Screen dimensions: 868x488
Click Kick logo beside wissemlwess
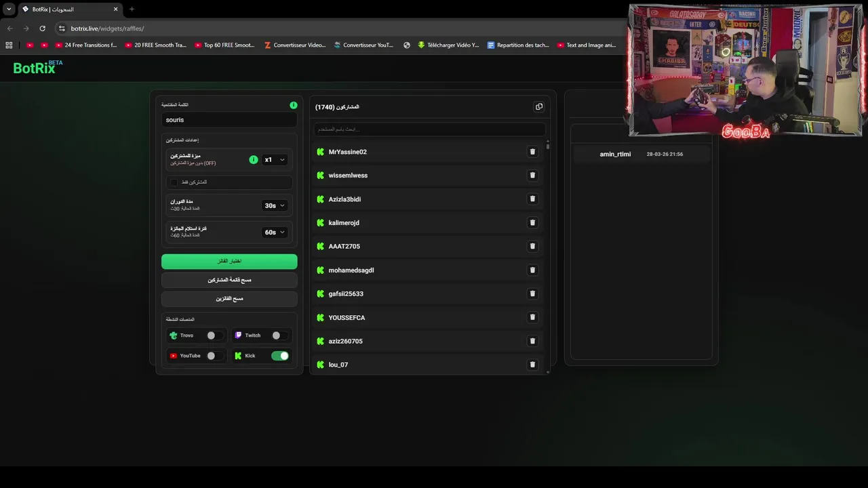321,176
